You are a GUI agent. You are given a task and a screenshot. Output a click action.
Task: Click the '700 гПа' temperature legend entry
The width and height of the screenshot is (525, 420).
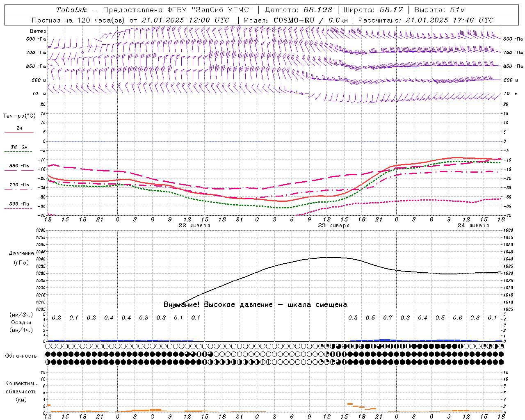pos(19,185)
